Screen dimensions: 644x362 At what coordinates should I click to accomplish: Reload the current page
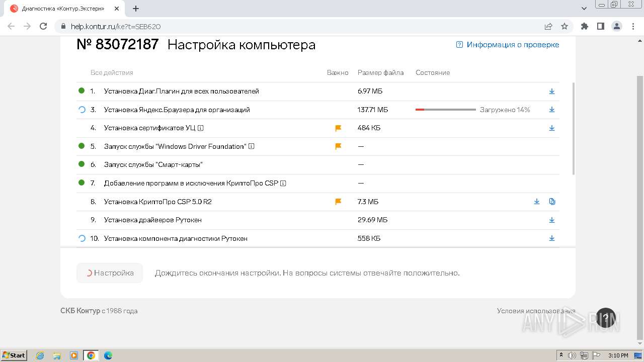pos(43,26)
